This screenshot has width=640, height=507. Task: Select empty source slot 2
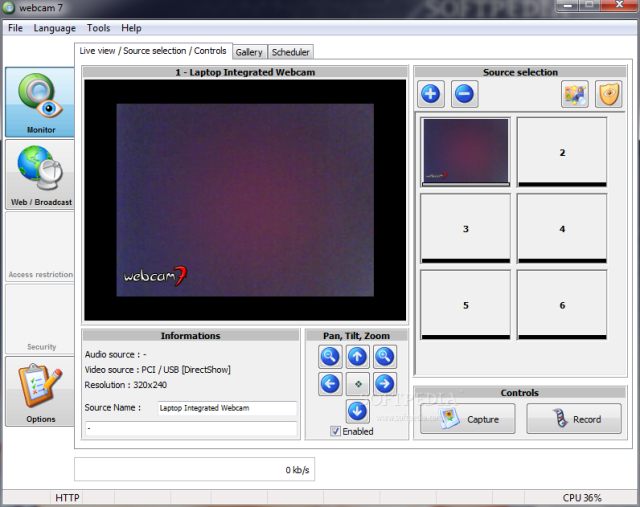562,152
